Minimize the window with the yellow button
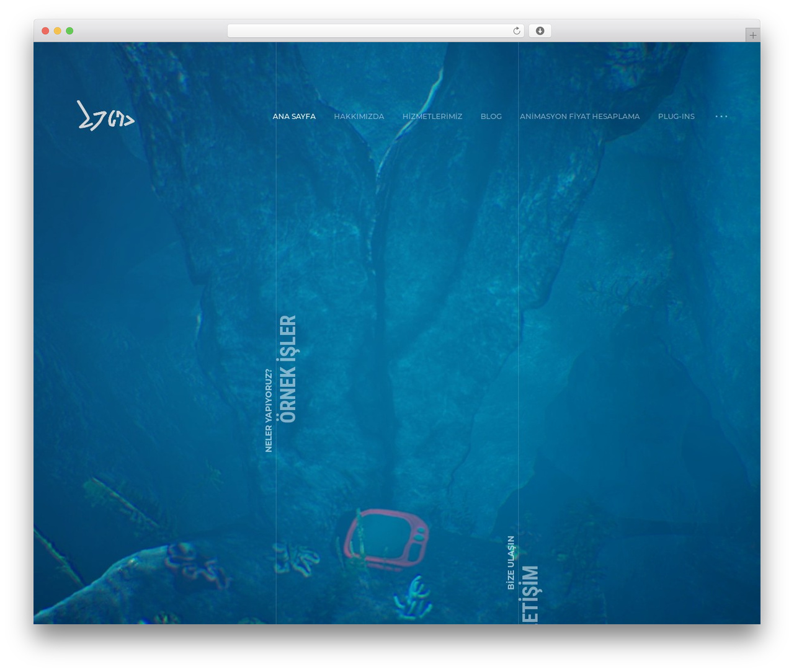The height and width of the screenshot is (672, 794). click(58, 31)
